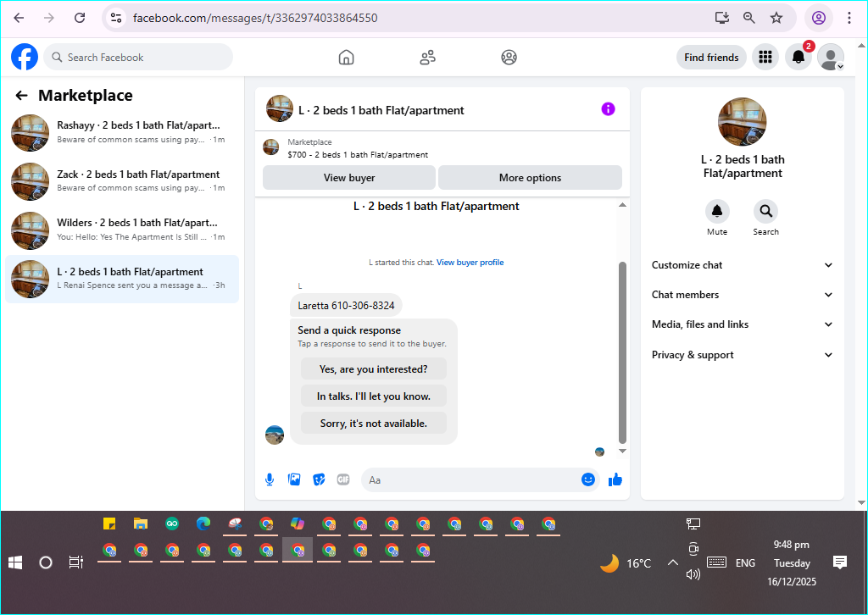The width and height of the screenshot is (868, 615).
Task: Bookmark this page with star icon
Action: point(776,18)
